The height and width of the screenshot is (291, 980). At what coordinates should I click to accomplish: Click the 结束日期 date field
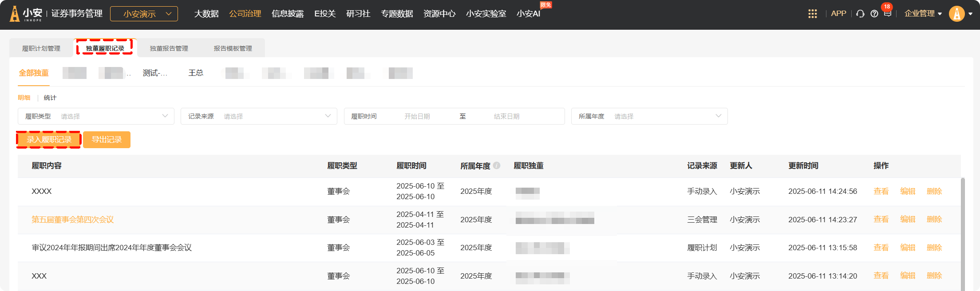(x=506, y=116)
